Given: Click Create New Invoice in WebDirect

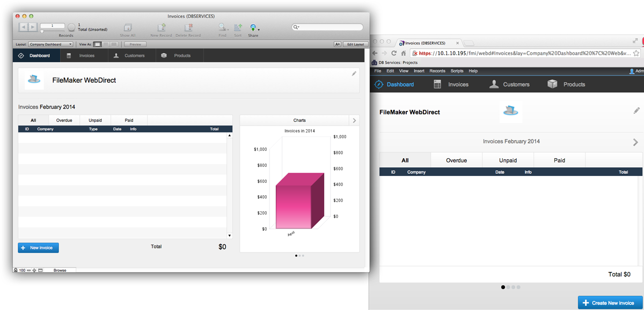Looking at the screenshot, I should (610, 302).
